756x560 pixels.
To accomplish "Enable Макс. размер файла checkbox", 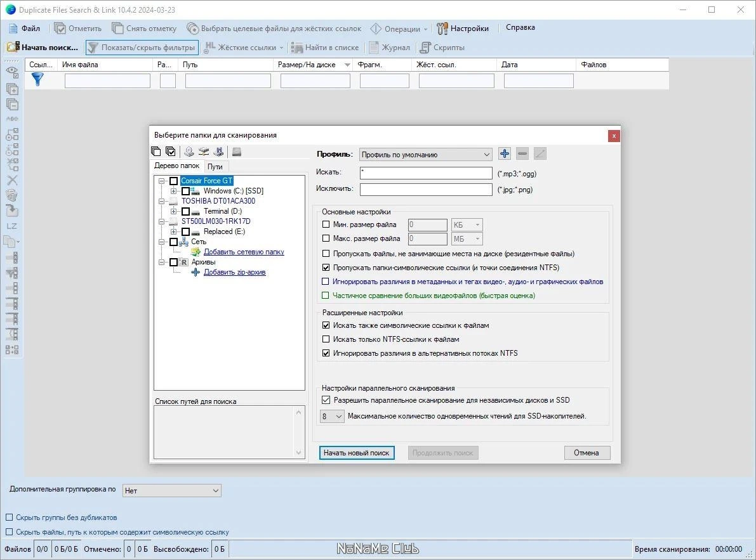I will pos(326,238).
